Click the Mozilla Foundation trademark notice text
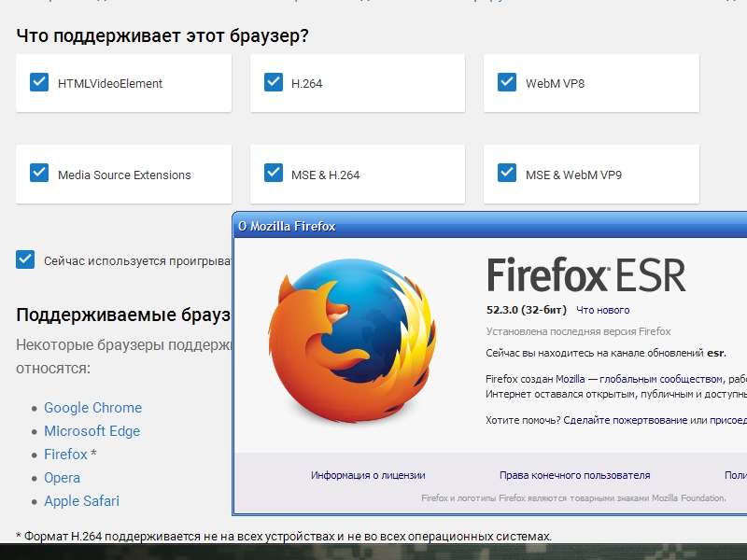This screenshot has width=747, height=560. (x=573, y=498)
